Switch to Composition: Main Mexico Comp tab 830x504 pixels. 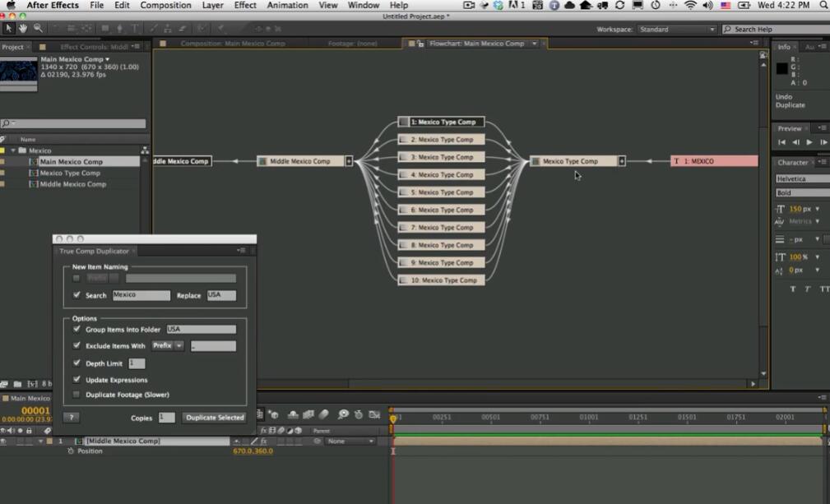(232, 44)
